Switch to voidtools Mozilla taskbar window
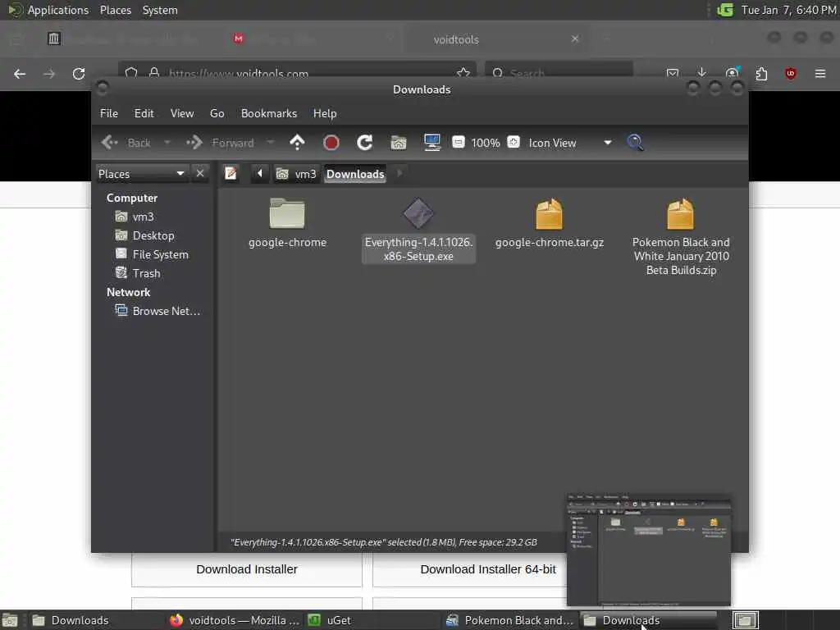The image size is (840, 630). coord(234,620)
